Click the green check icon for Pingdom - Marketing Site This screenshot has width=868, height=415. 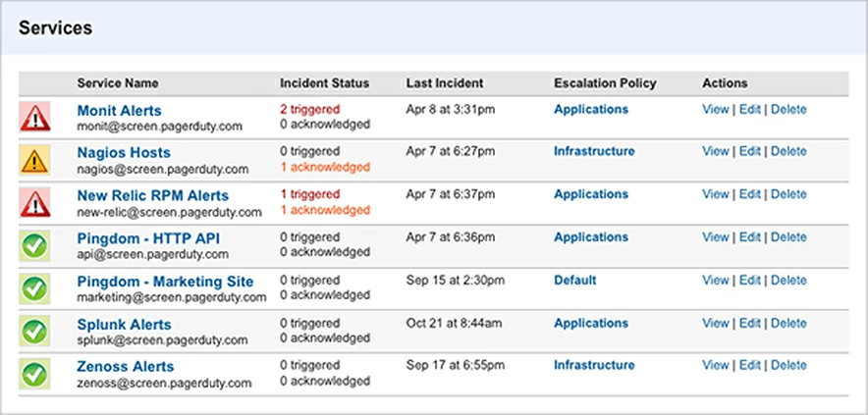(35, 288)
